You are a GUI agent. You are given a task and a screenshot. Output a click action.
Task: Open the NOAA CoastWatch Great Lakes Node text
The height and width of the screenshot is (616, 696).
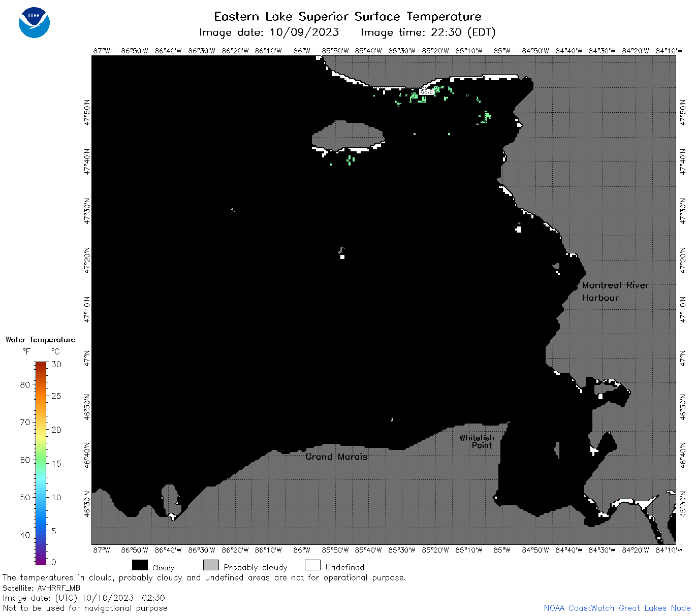pyautogui.click(x=617, y=608)
